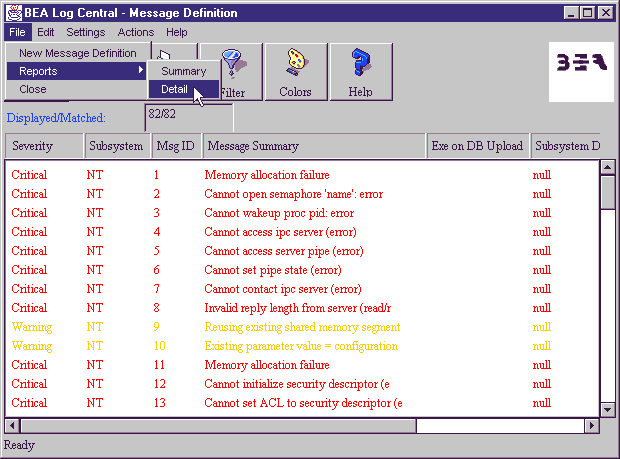
Task: Click the Displayed/Matched 82/82 field
Action: [189, 117]
